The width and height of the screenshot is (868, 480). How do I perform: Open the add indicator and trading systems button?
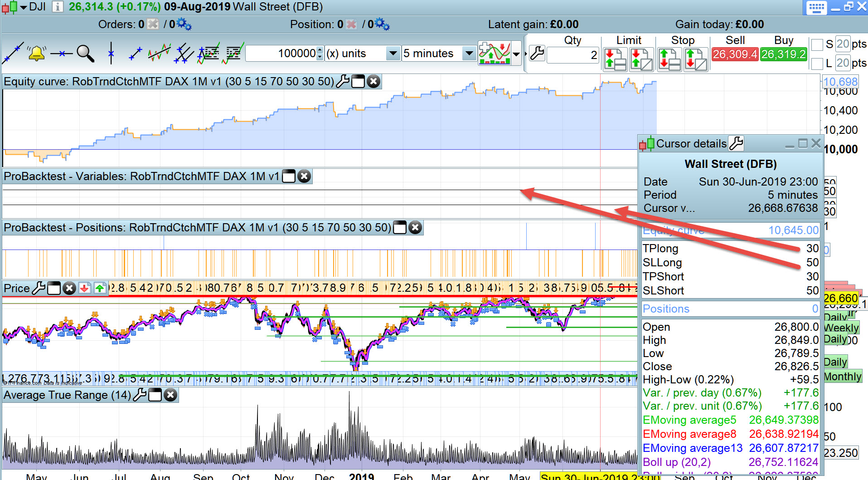[x=495, y=54]
